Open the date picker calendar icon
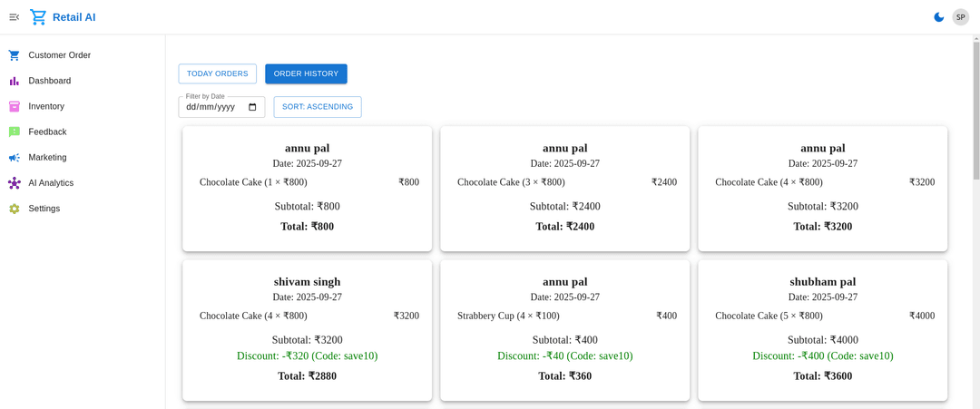This screenshot has height=409, width=980. [252, 107]
